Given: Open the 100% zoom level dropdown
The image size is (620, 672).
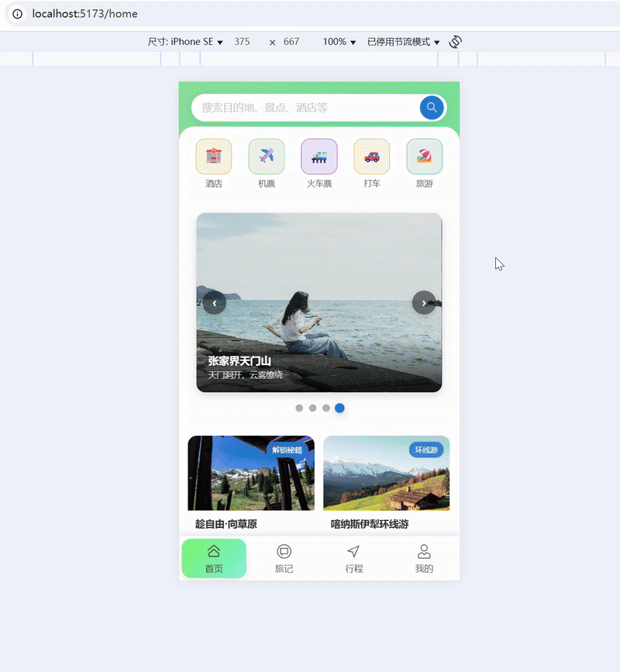Looking at the screenshot, I should coord(337,42).
